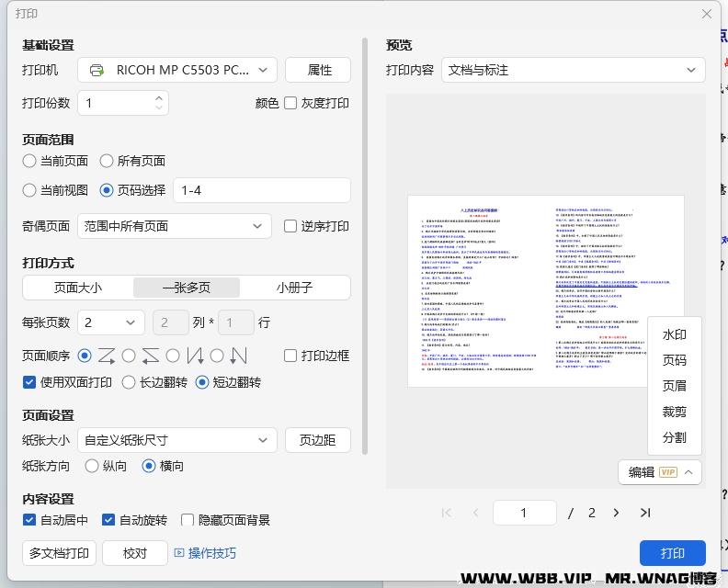Image resolution: width=728 pixels, height=588 pixels.
Task: Click the columns count field
Action: click(171, 322)
